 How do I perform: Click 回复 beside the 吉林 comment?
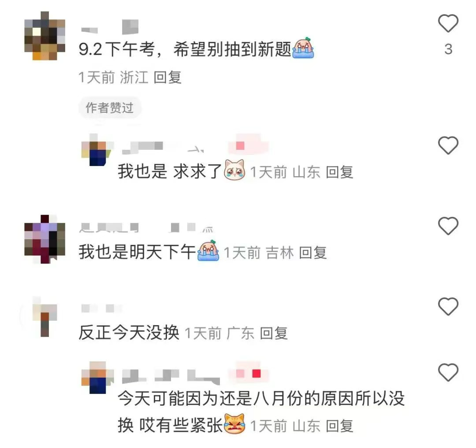312,253
